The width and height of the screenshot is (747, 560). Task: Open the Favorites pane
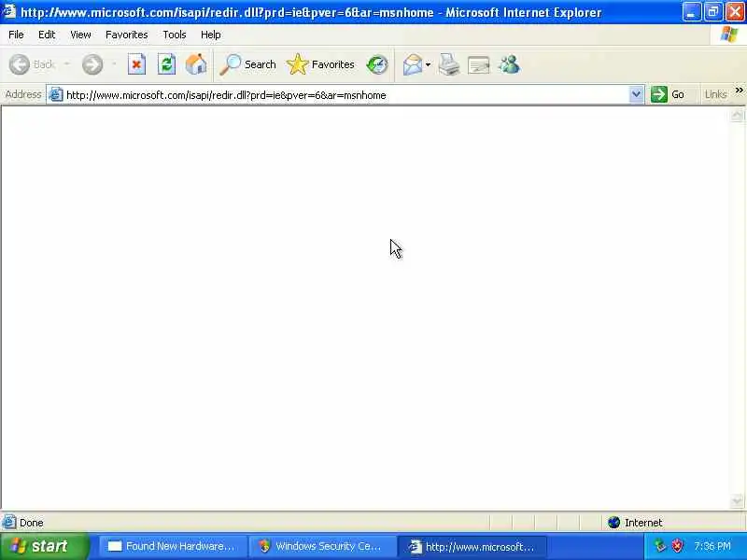(320, 64)
